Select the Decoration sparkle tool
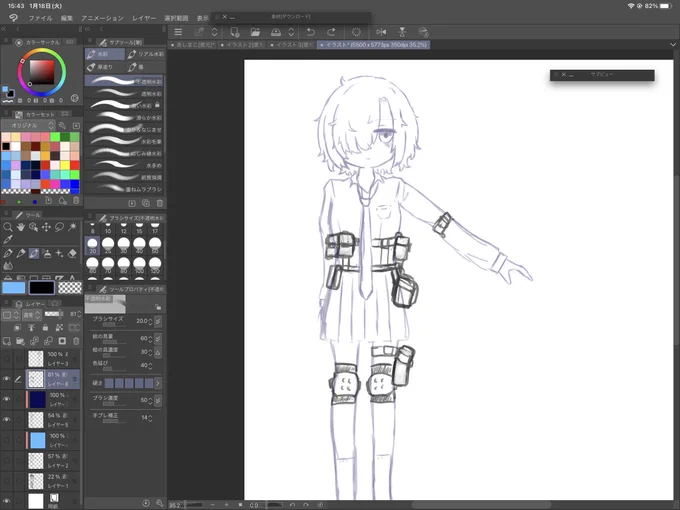Screen dimensions: 680x510 tap(59, 253)
